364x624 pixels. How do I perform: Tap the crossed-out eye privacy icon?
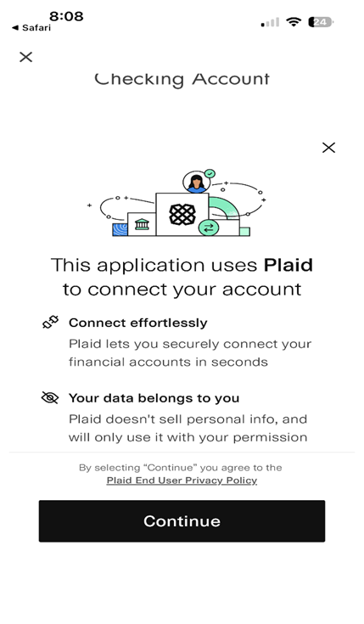point(50,397)
